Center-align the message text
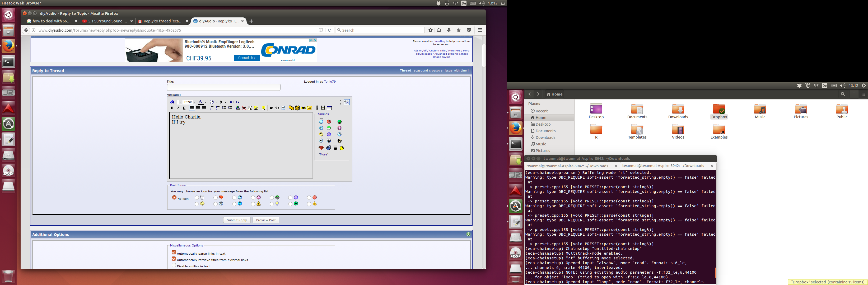This screenshot has width=868, height=285. click(198, 108)
